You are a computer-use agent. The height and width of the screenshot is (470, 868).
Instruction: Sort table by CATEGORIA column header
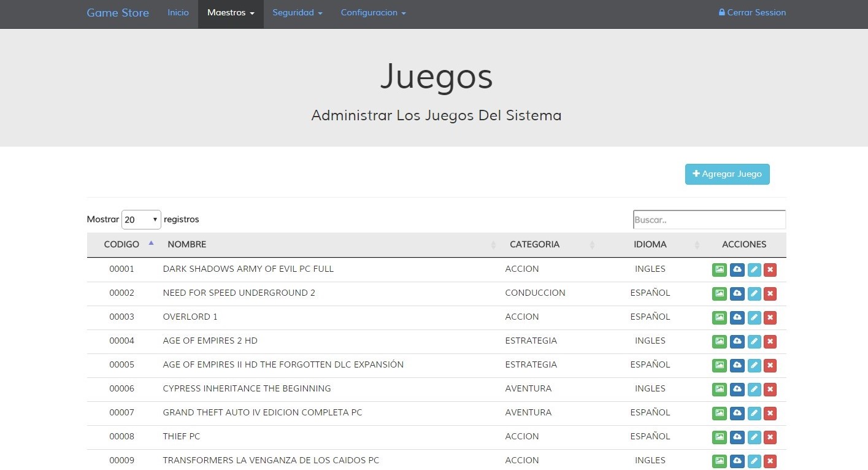(x=534, y=244)
